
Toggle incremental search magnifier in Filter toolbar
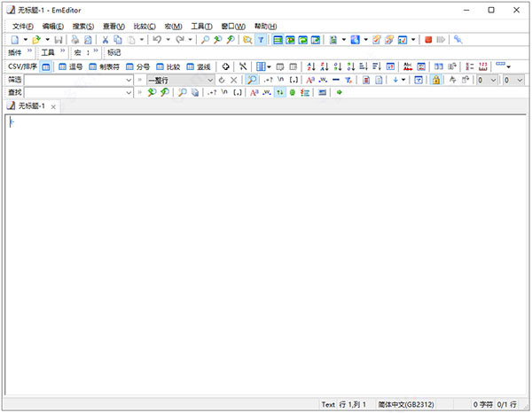[x=252, y=80]
